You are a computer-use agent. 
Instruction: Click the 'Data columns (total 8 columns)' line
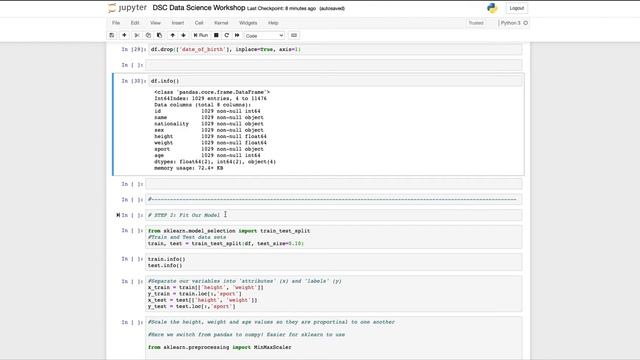point(202,105)
